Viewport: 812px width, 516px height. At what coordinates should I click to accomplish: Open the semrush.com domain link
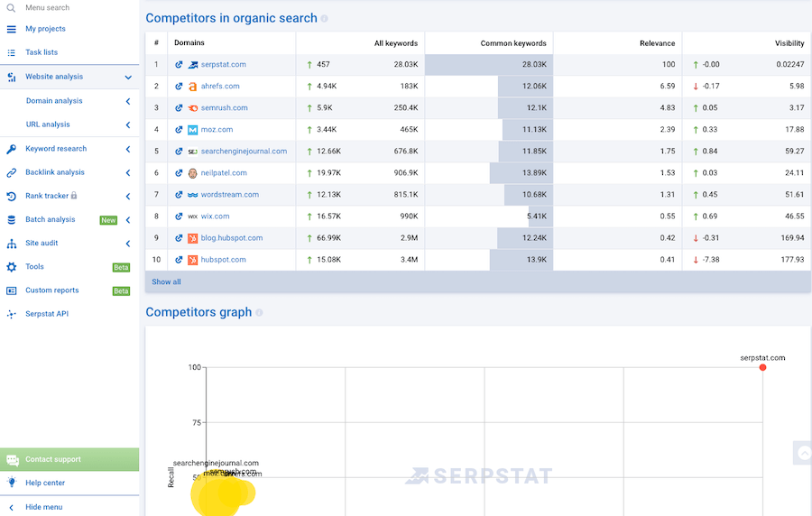pyautogui.click(x=225, y=108)
